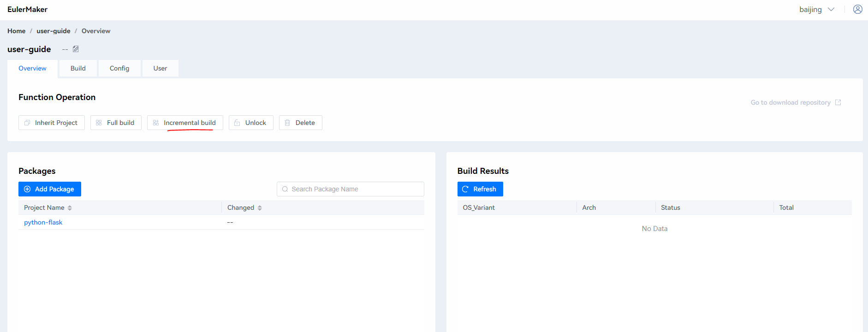Screen dimensions: 868x332
Task: Refresh the build results
Action: (480, 189)
